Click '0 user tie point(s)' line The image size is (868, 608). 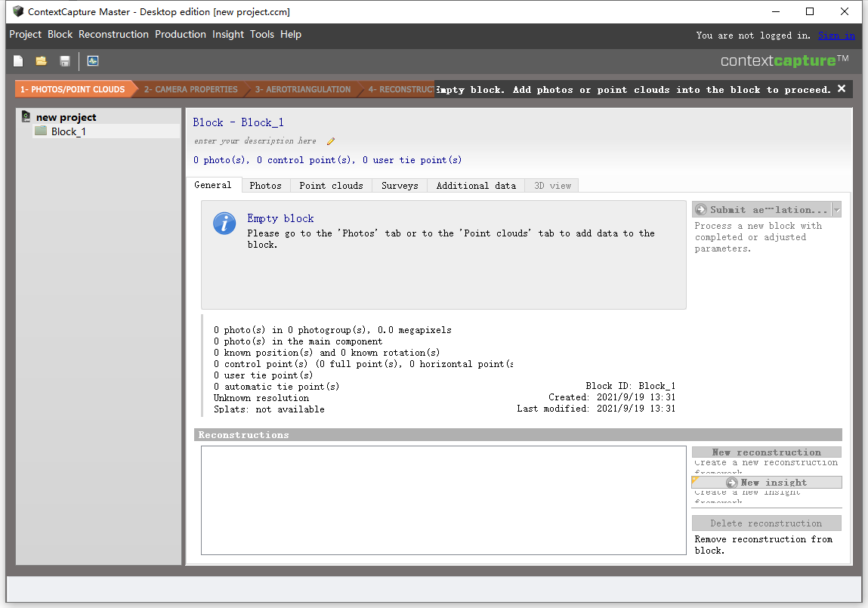pos(264,375)
